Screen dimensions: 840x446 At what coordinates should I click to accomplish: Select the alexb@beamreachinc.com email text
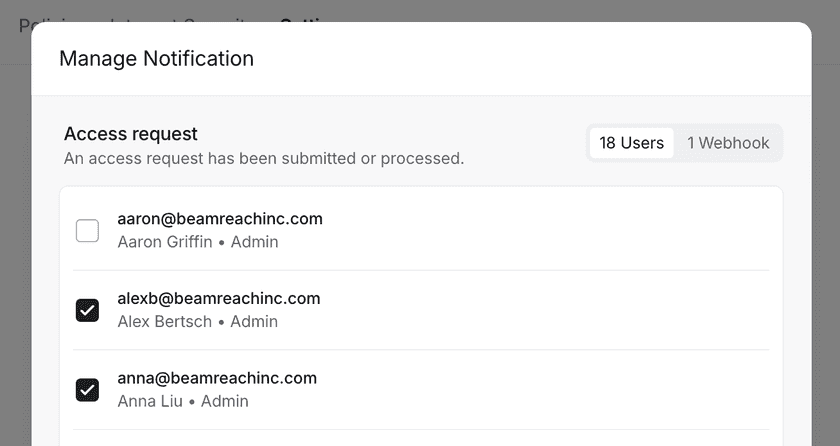(218, 298)
